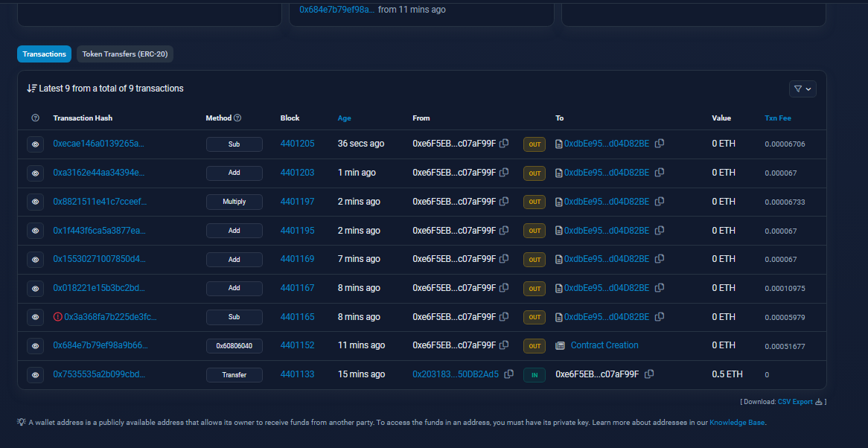Screen dimensions: 868x448
Task: Toggle Age column header format
Action: coord(345,118)
